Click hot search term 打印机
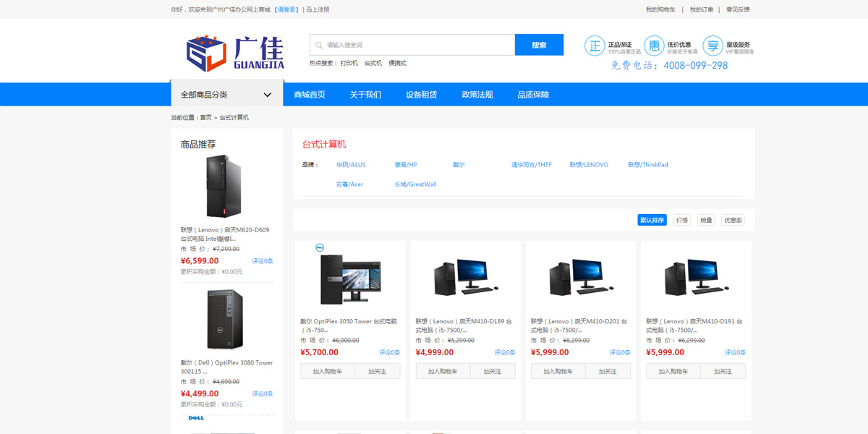This screenshot has height=434, width=868. tap(349, 63)
